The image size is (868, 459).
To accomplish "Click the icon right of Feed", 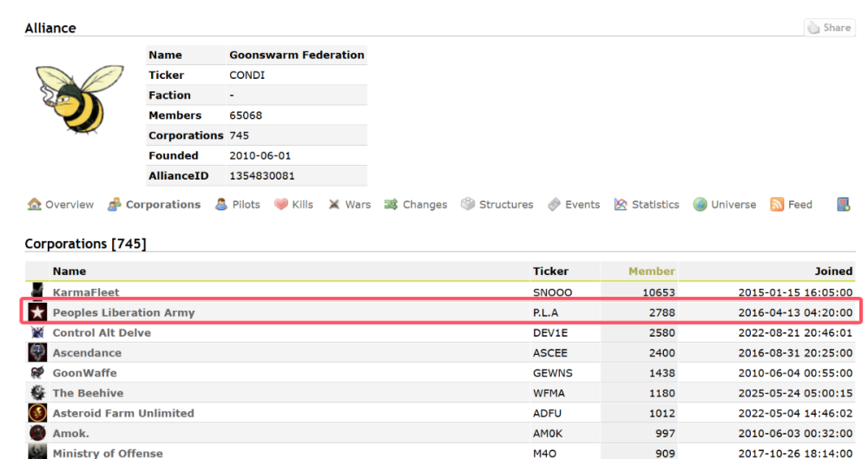I will [843, 205].
